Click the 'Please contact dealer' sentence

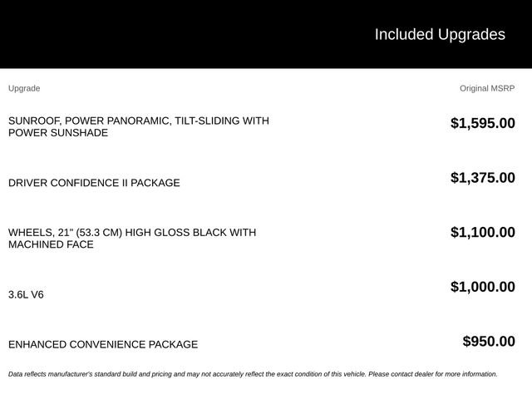tap(433, 374)
